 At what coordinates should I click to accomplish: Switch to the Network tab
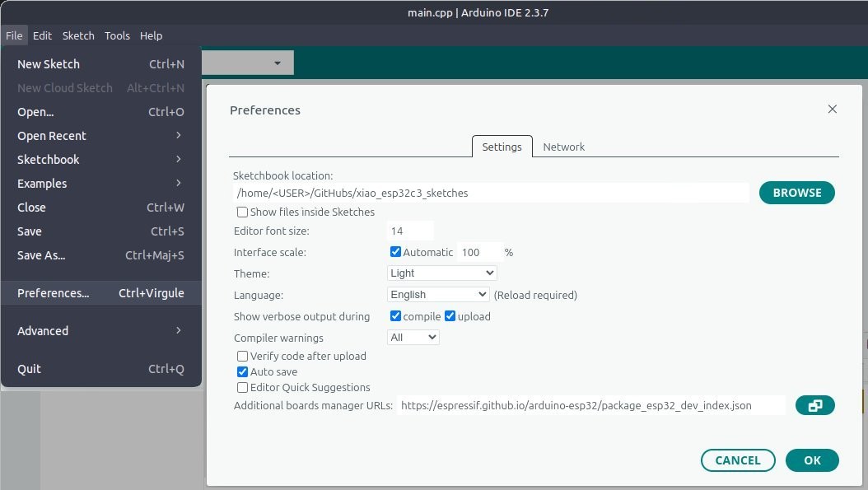(564, 147)
